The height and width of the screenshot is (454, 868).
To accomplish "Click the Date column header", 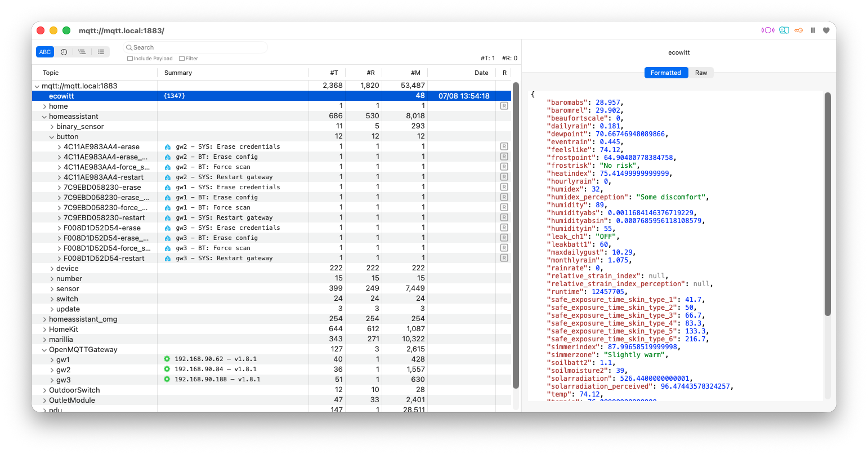I will [481, 73].
